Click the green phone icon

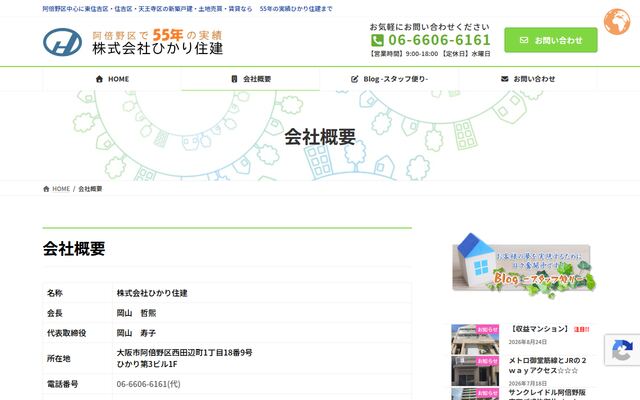(377, 40)
